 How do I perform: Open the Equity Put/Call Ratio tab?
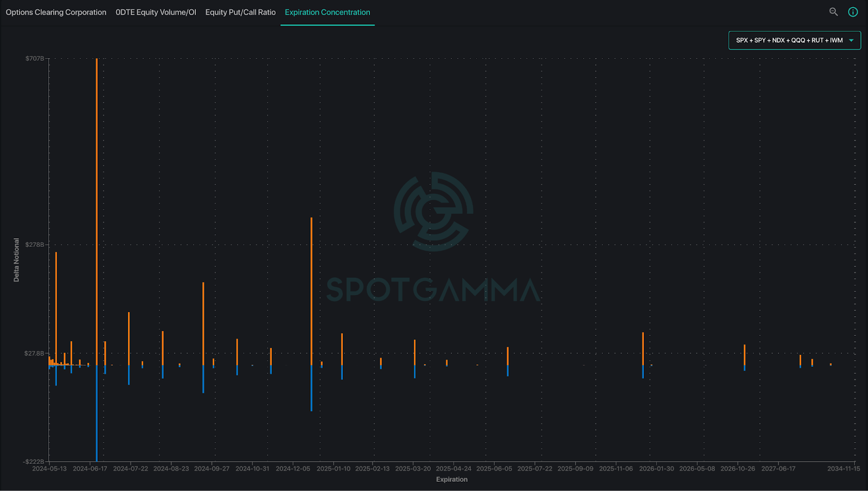240,12
